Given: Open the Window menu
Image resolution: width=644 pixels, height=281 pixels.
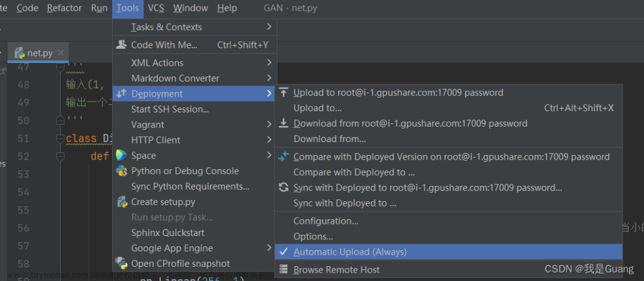Looking at the screenshot, I should click(191, 8).
